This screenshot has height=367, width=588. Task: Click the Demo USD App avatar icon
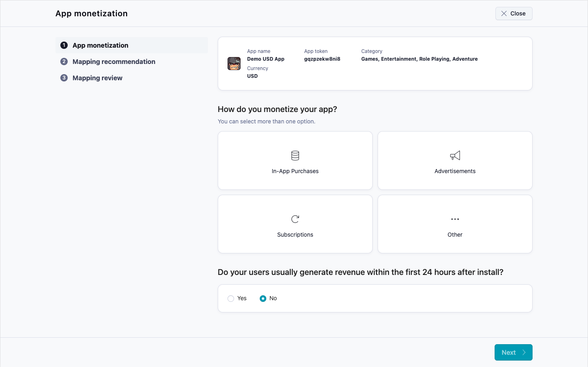point(234,64)
